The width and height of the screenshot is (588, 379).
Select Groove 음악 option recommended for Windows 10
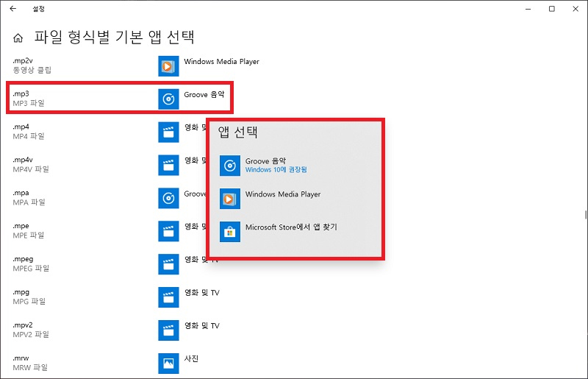[296, 166]
